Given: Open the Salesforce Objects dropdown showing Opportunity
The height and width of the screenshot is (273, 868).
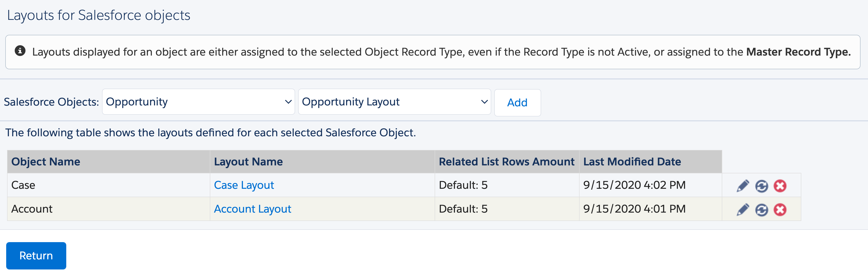Looking at the screenshot, I should (x=198, y=102).
